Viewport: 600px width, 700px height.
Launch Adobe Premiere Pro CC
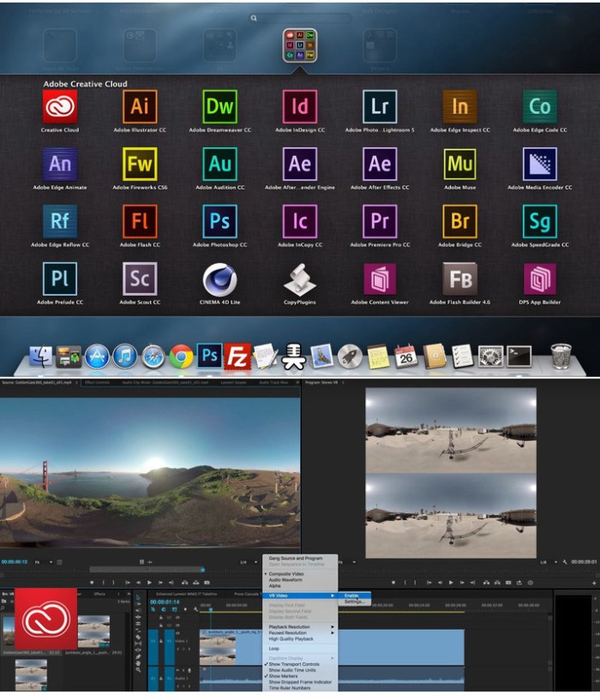379,221
